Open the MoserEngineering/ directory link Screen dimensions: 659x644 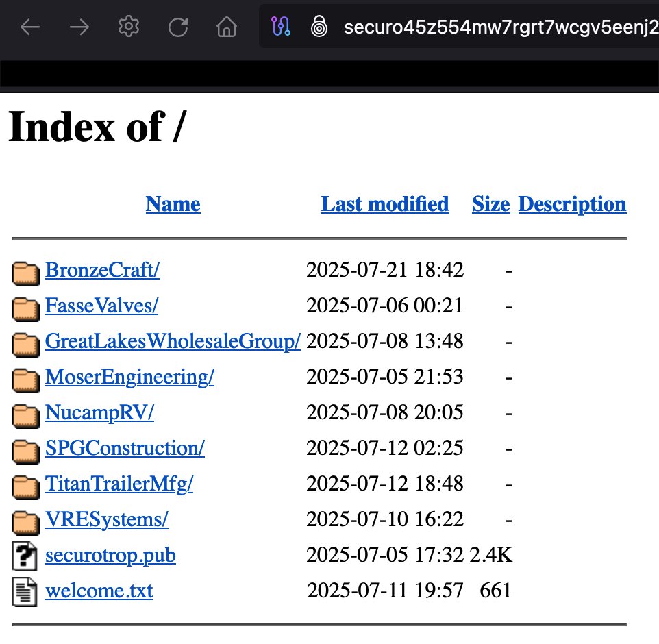click(x=129, y=377)
